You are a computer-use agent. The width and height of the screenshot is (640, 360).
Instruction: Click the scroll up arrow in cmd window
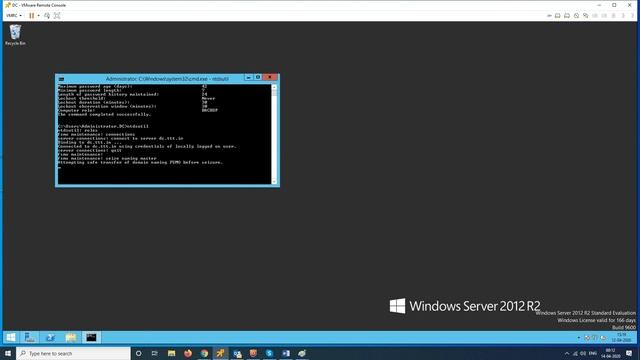[x=274, y=87]
